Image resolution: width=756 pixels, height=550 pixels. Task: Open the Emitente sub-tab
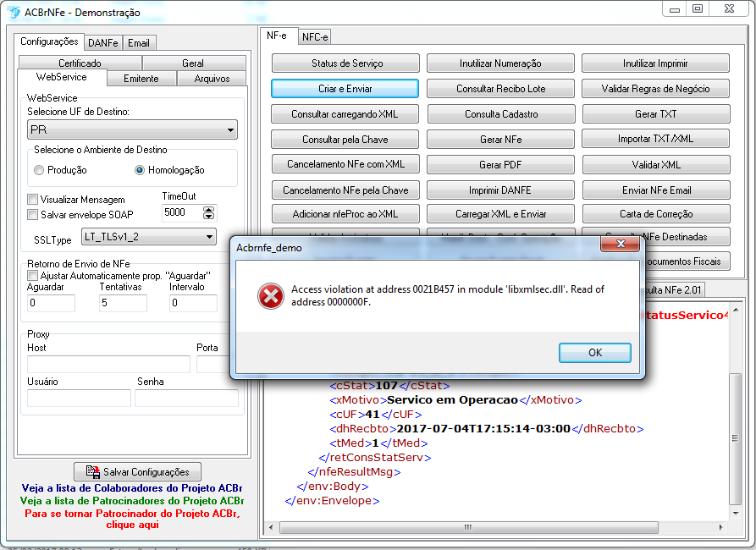coord(141,79)
